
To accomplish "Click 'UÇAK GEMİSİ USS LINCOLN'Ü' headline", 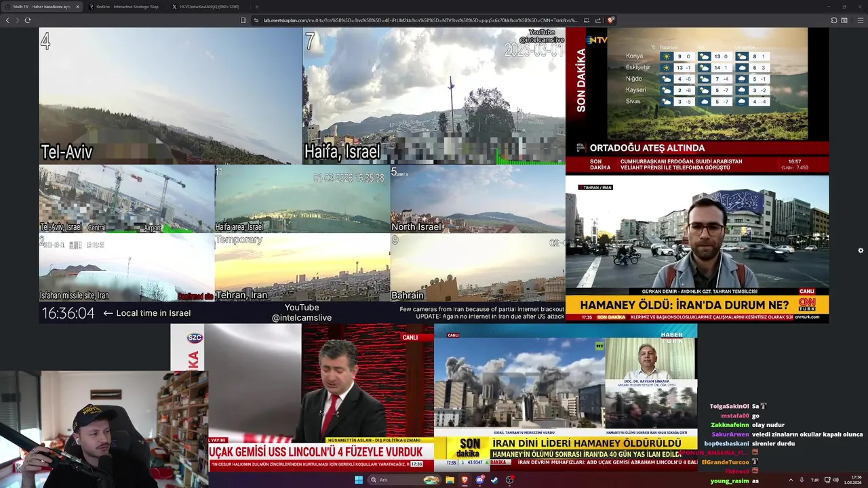I will 316,451.
